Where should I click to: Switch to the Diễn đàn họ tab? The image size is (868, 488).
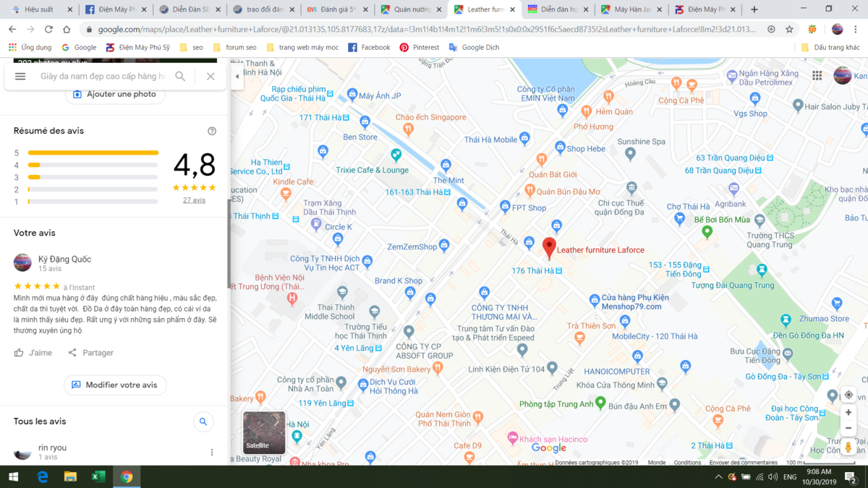click(x=556, y=9)
